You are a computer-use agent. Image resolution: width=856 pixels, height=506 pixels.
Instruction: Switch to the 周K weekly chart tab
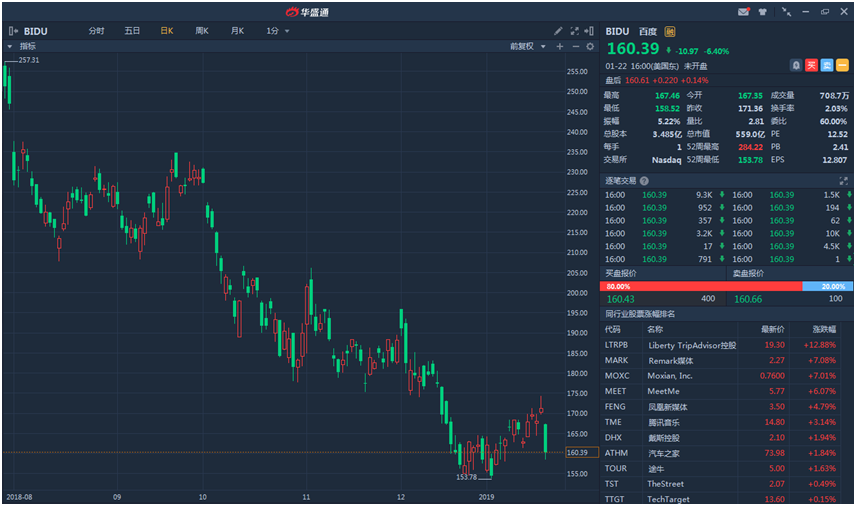point(201,31)
